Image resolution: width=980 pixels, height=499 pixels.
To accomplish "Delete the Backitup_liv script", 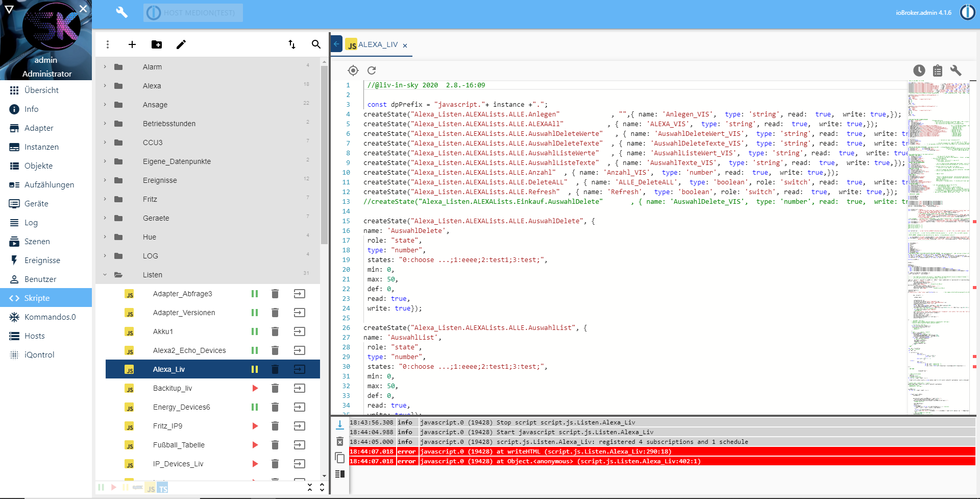I will click(275, 388).
